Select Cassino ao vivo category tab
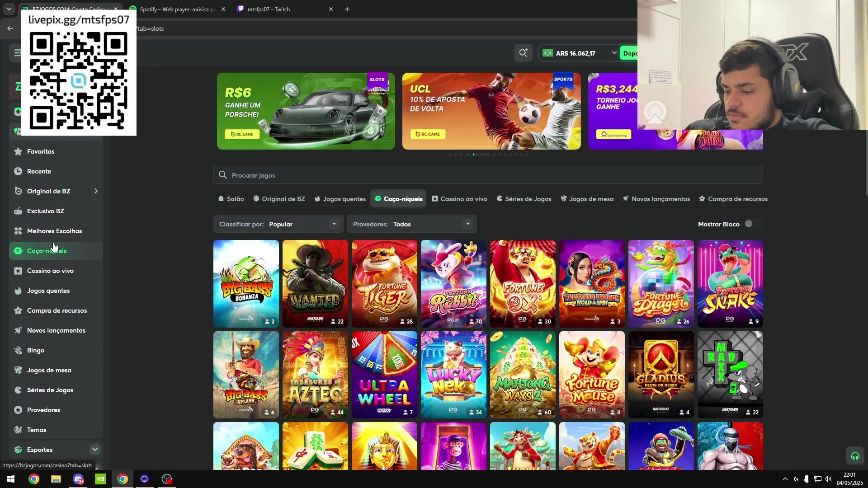Image resolution: width=868 pixels, height=488 pixels. coord(459,199)
